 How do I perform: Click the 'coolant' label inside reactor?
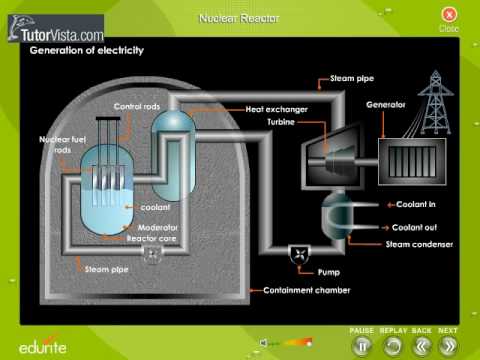point(155,207)
